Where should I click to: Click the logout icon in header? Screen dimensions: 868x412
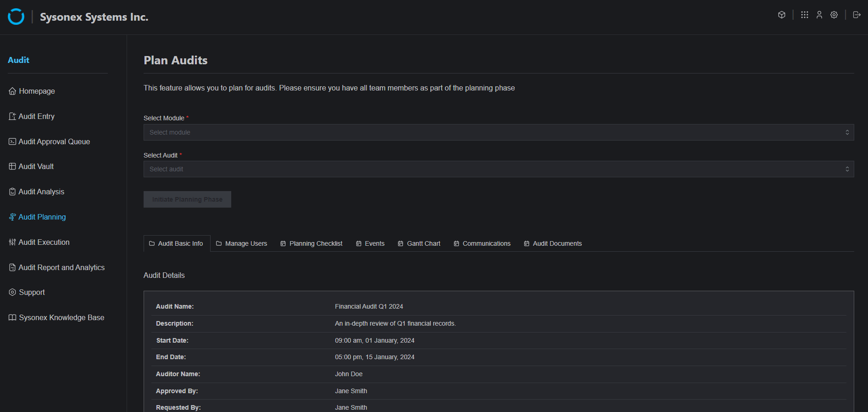pos(857,15)
